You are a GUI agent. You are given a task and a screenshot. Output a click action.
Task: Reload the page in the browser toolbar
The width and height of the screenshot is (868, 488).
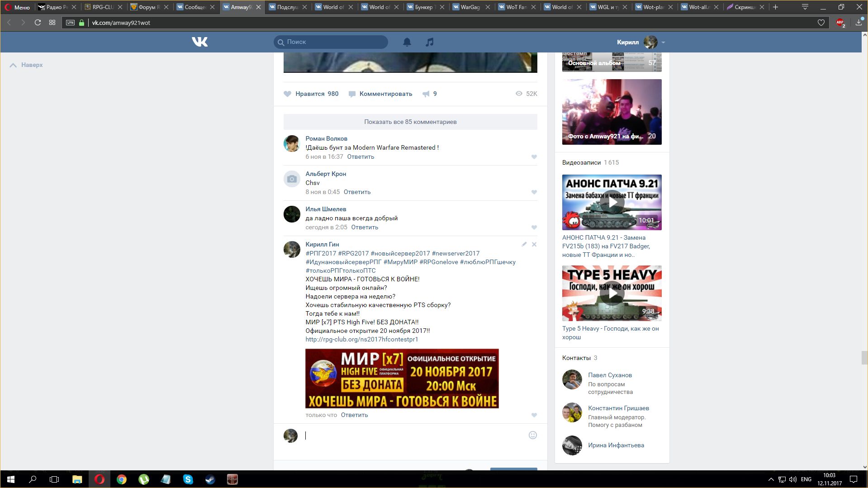click(x=38, y=23)
